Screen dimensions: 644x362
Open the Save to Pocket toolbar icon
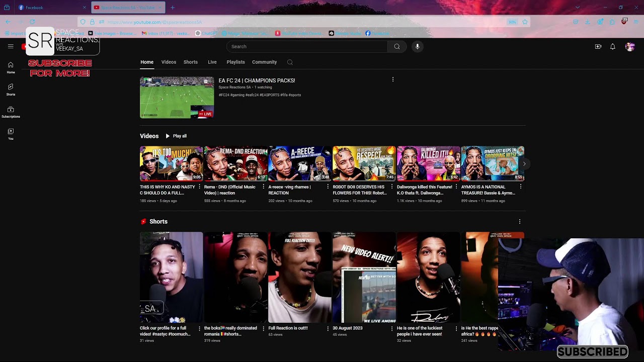[576, 22]
